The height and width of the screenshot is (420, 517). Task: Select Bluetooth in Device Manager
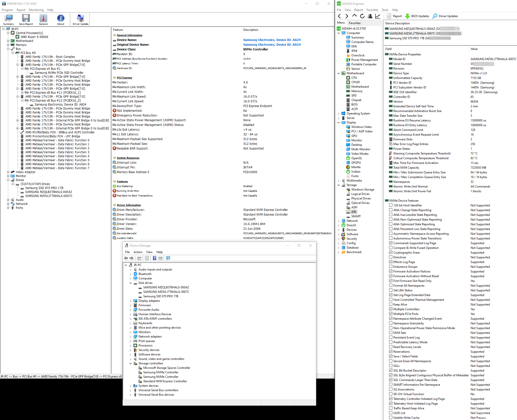tap(145, 274)
